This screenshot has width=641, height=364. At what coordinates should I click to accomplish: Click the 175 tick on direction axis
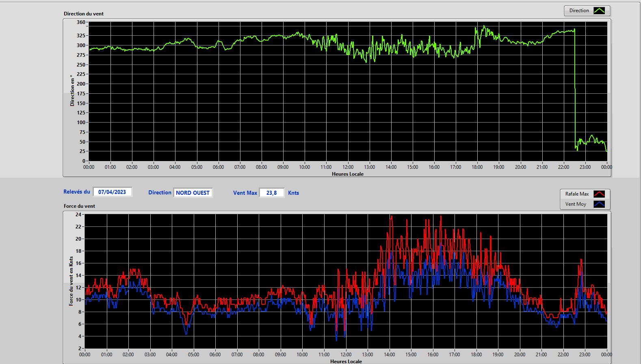tap(81, 93)
